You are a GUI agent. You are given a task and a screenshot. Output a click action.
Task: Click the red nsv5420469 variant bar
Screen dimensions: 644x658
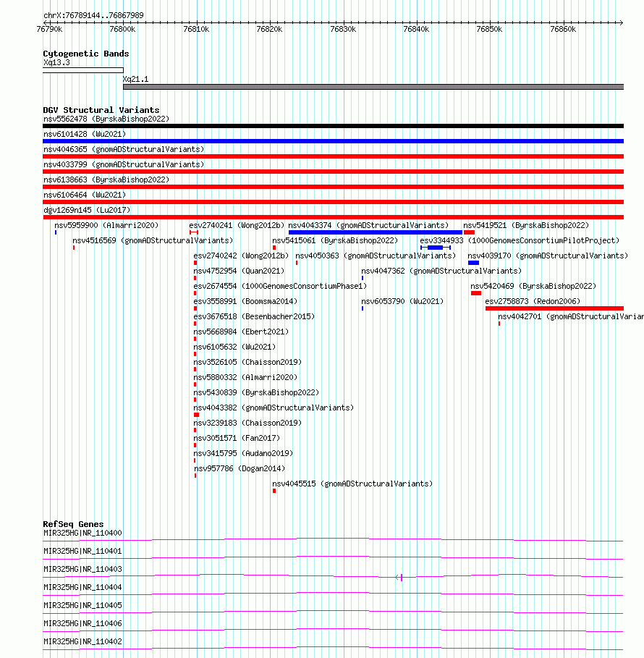click(x=475, y=293)
